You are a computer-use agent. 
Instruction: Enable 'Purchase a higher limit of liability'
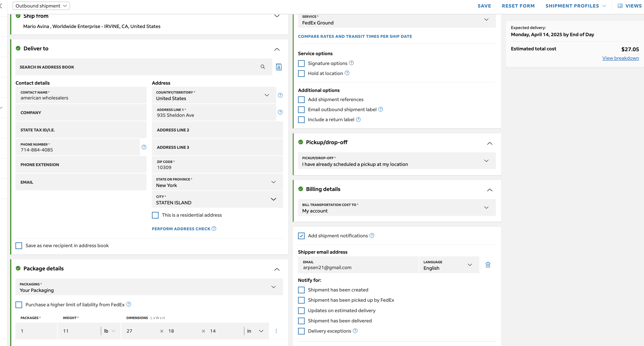point(19,305)
